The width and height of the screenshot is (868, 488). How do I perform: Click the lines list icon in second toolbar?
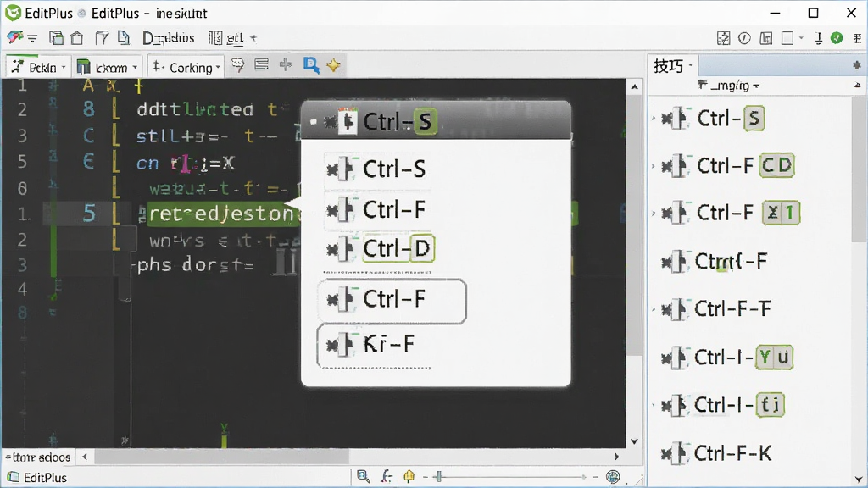point(261,64)
